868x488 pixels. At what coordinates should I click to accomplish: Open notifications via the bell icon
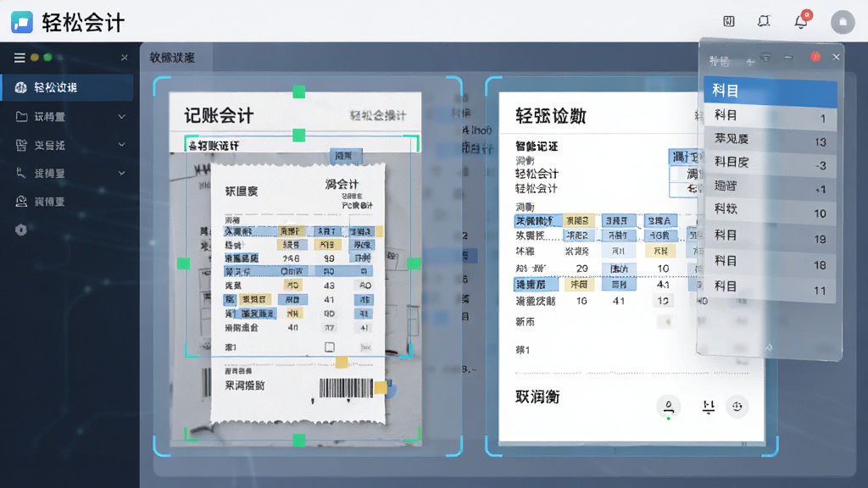[x=801, y=21]
